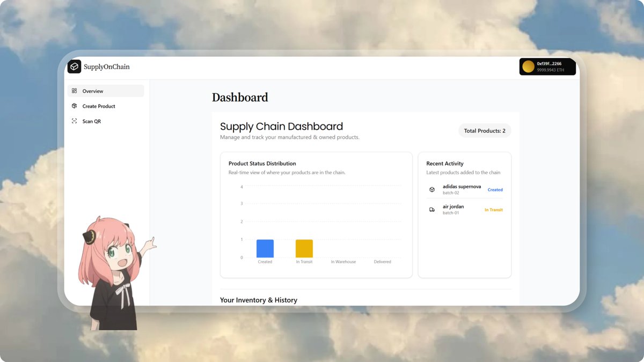The height and width of the screenshot is (362, 644).
Task: Open the Create Product sidebar item
Action: [106, 106]
